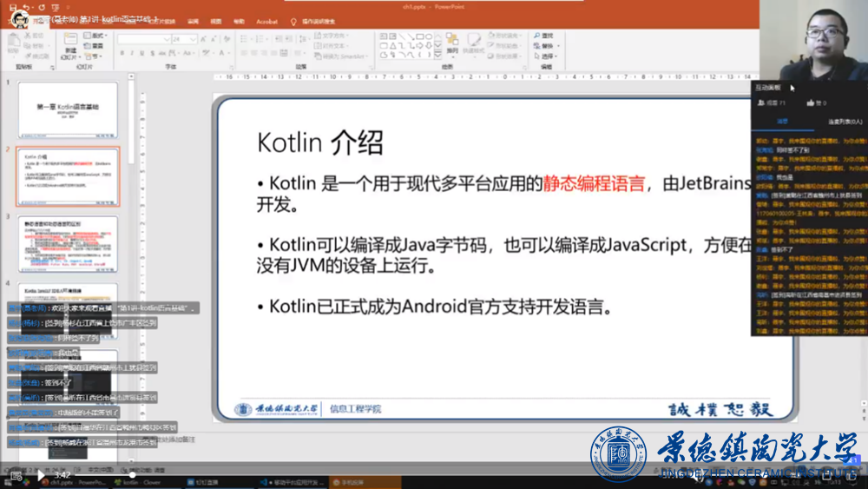Image resolution: width=868 pixels, height=489 pixels.
Task: Click the video progress slider handle
Action: point(132,474)
